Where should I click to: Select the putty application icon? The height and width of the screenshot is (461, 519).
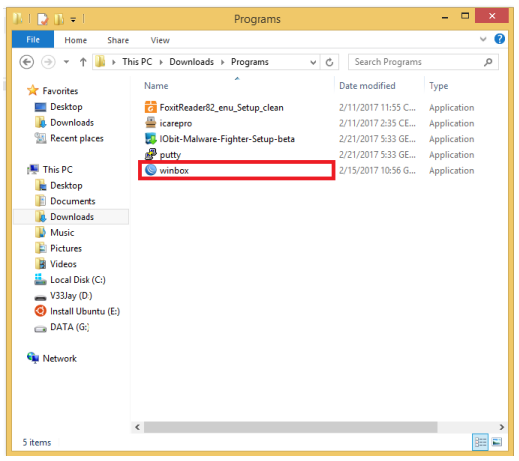(151, 154)
